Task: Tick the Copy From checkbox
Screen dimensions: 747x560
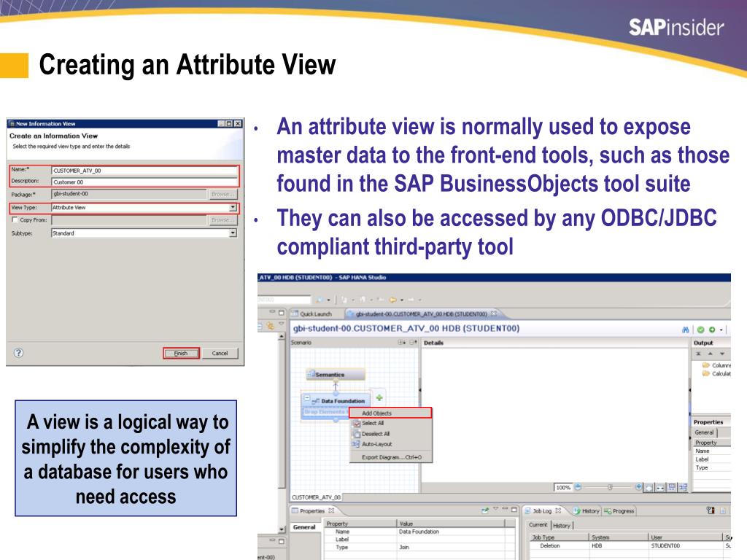Action: pos(15,220)
